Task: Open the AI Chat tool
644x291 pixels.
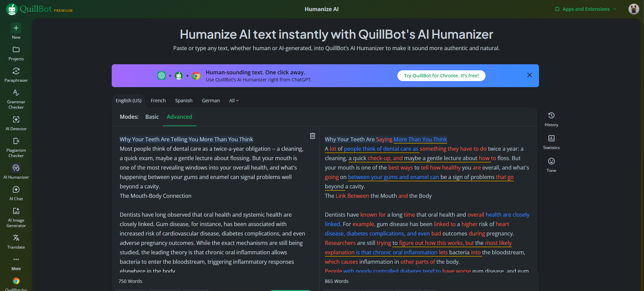Action: (16, 190)
